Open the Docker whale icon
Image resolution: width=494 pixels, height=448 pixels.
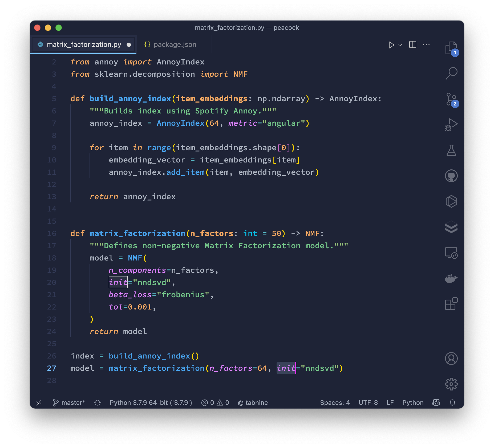(451, 278)
